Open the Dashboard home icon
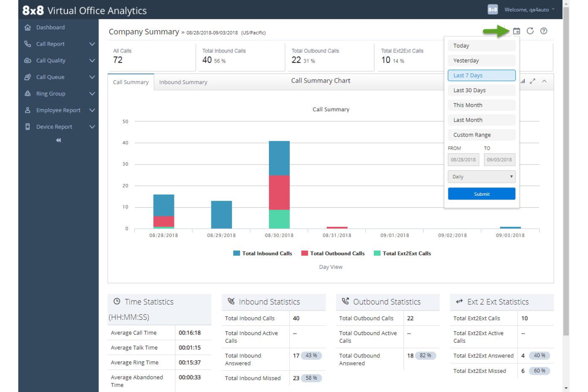588x392 pixels. click(x=27, y=27)
